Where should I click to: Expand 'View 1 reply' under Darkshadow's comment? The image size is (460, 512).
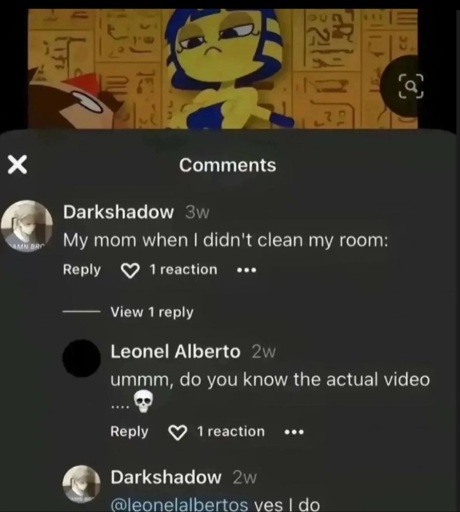pos(152,312)
